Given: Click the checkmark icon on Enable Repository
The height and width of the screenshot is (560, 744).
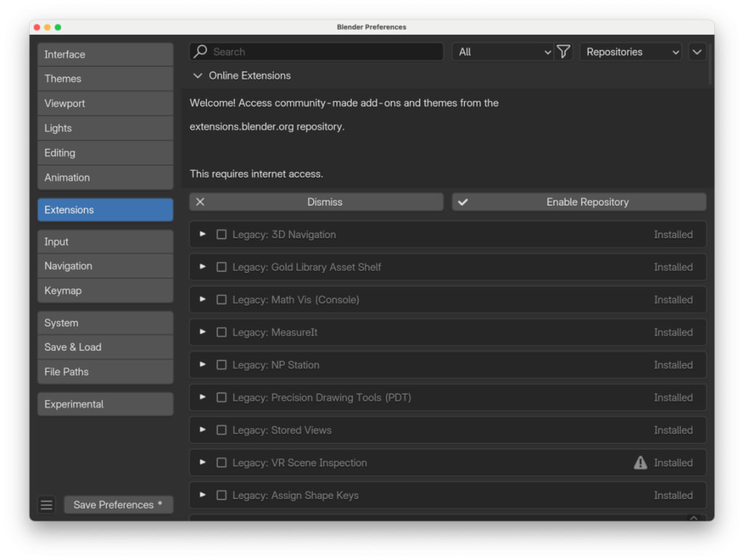Looking at the screenshot, I should [x=463, y=202].
